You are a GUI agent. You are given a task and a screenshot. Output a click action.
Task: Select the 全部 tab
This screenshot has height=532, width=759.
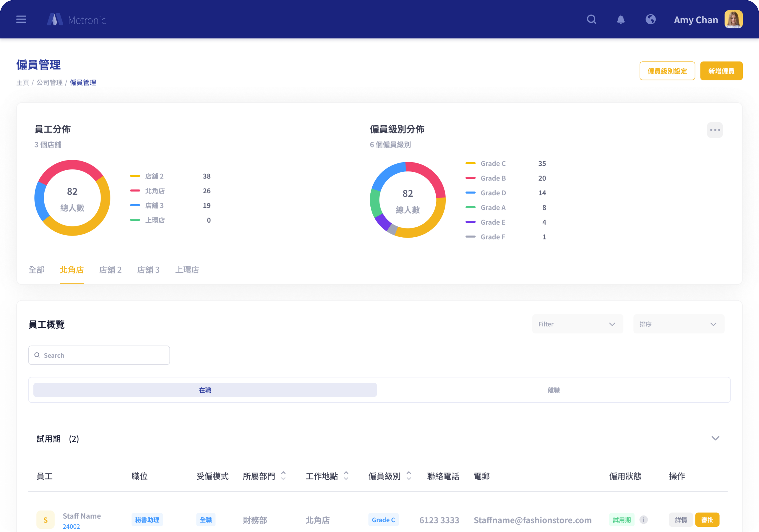tap(36, 270)
